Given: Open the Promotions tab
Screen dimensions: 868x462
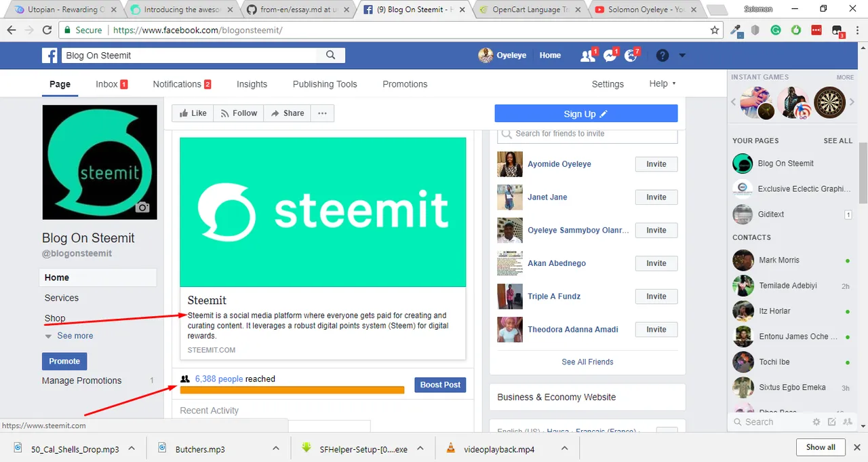Looking at the screenshot, I should coord(405,84).
